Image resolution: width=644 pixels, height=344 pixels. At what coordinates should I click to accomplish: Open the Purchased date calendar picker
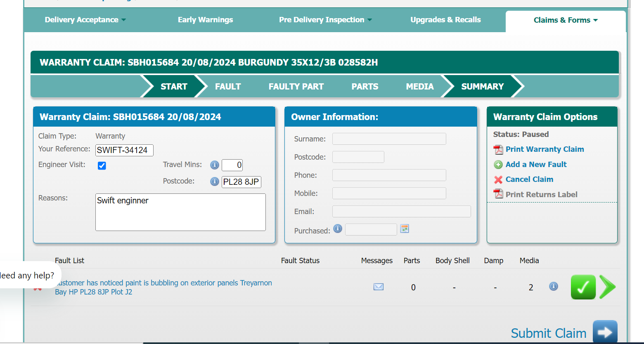pos(405,229)
